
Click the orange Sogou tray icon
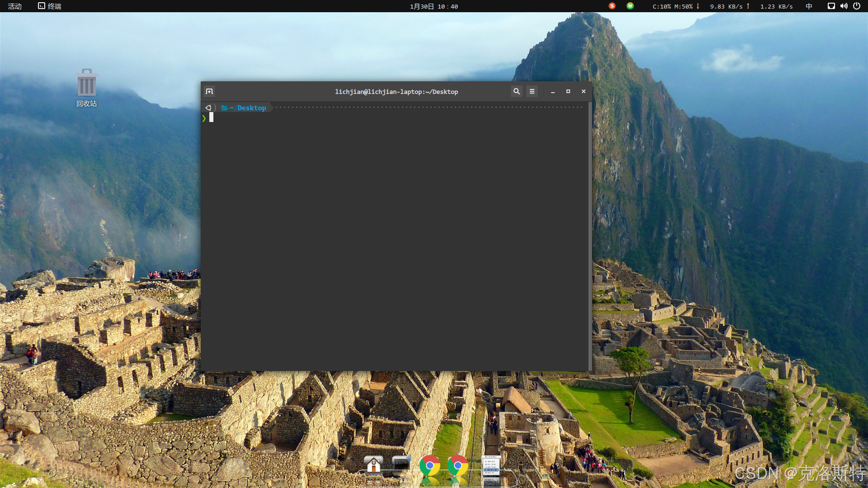[x=612, y=6]
